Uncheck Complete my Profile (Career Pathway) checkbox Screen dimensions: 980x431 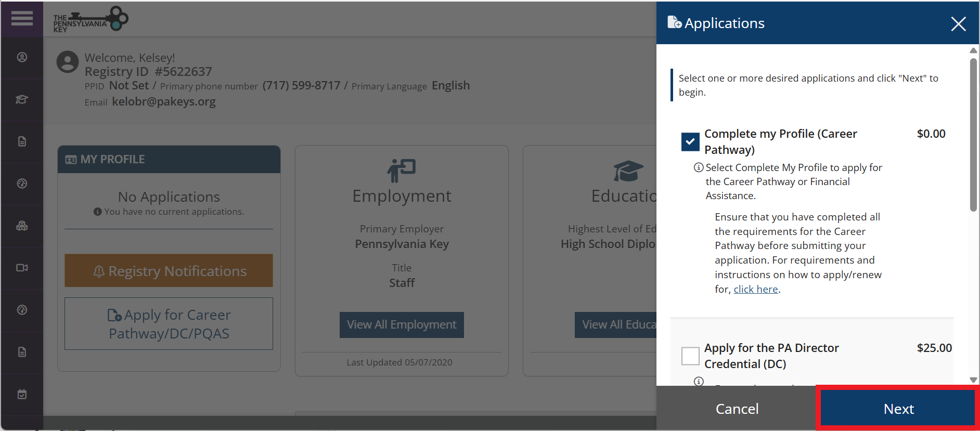[x=690, y=141]
